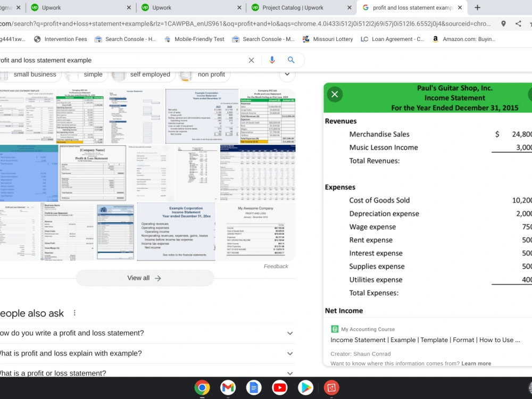Launch YouTube from the shelf
Viewport: 532px width, 399px height.
(280, 387)
